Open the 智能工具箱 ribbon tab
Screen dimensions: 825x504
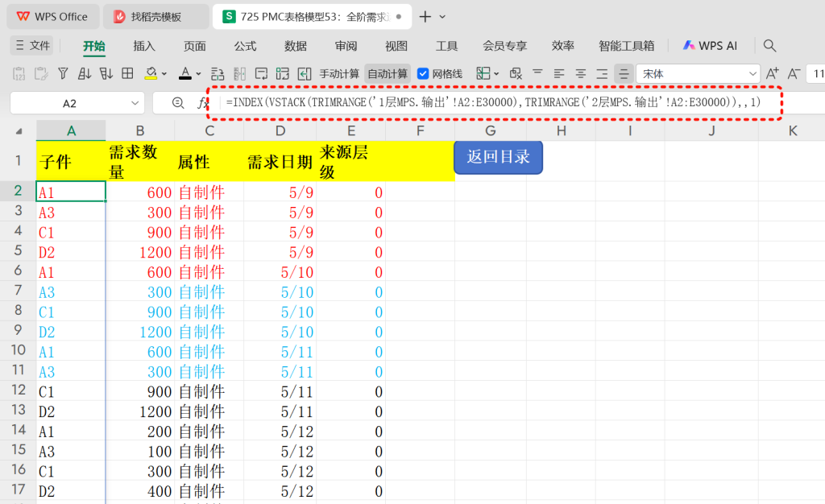627,46
